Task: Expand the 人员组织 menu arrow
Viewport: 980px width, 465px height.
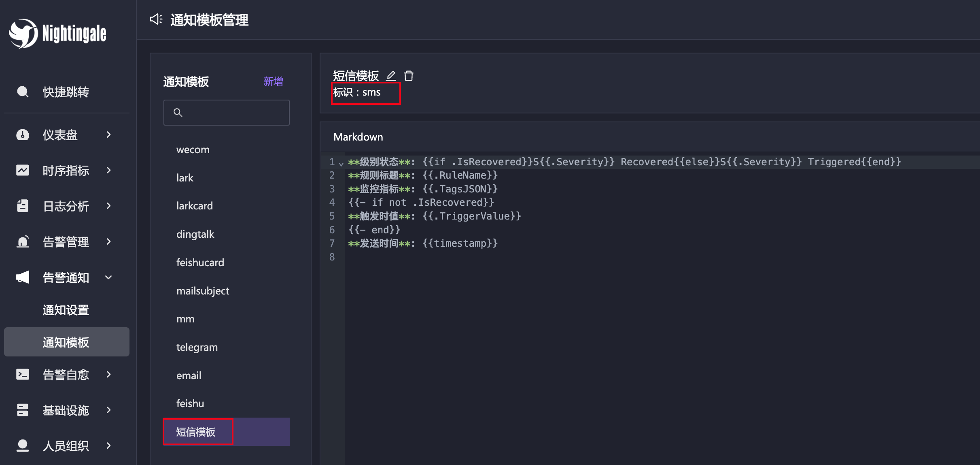Action: click(108, 446)
